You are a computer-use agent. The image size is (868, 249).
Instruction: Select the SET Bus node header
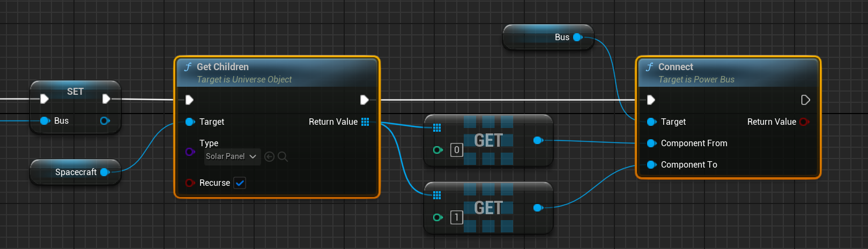click(x=75, y=92)
